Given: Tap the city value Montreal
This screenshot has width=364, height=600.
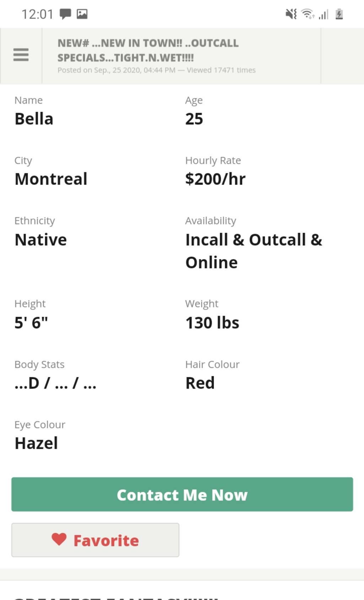Looking at the screenshot, I should [51, 179].
